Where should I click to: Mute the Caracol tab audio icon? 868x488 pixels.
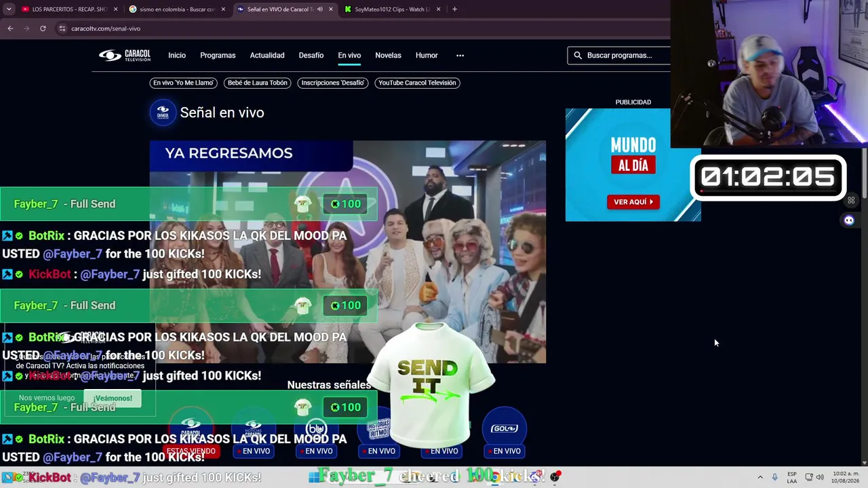point(320,9)
